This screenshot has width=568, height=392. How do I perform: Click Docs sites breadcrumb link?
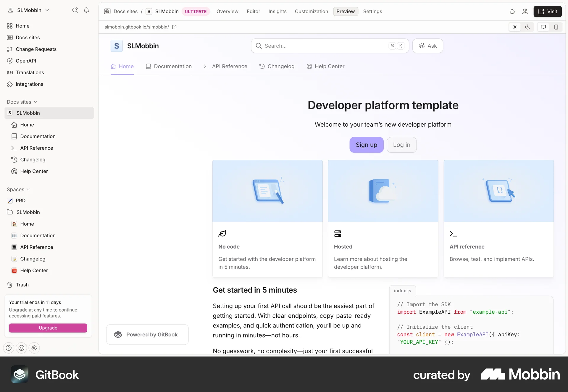coord(125,12)
